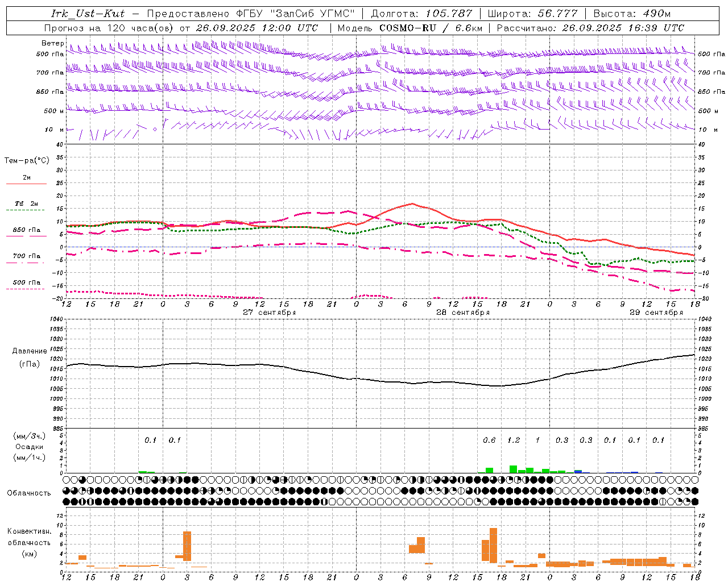This screenshot has width=728, height=582.
Task: Click the '29 сентября' date label
Action: click(x=656, y=313)
